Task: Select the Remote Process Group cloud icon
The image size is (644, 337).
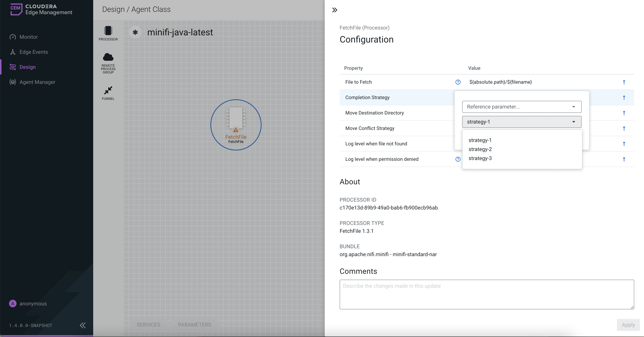Action: 108,57
